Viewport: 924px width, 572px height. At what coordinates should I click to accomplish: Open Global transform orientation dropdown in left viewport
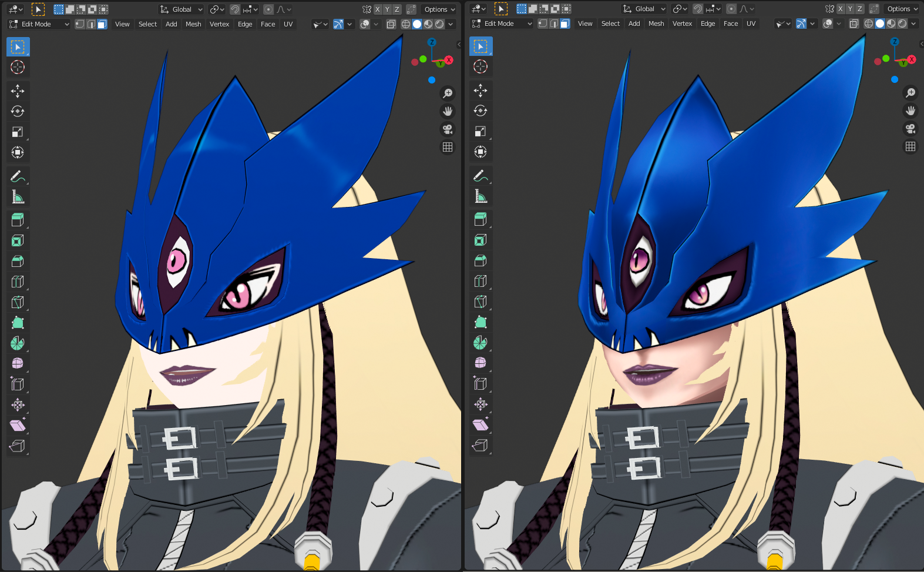(x=181, y=9)
